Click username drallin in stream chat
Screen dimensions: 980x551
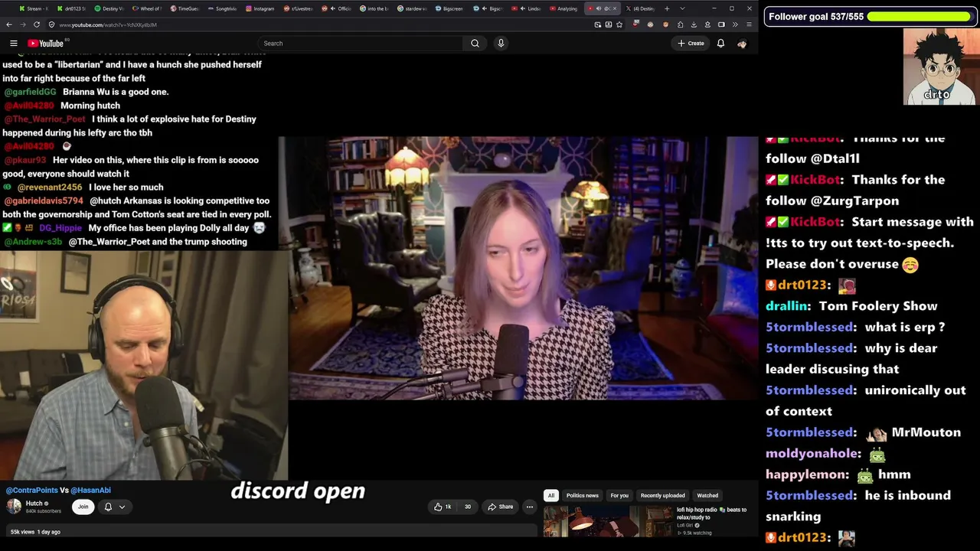click(x=786, y=306)
